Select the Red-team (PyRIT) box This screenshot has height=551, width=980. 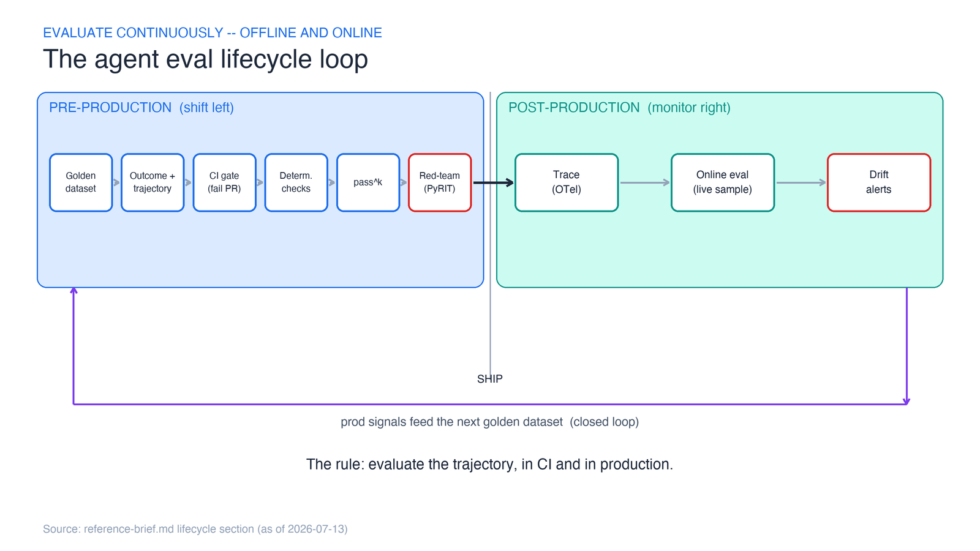tap(440, 182)
